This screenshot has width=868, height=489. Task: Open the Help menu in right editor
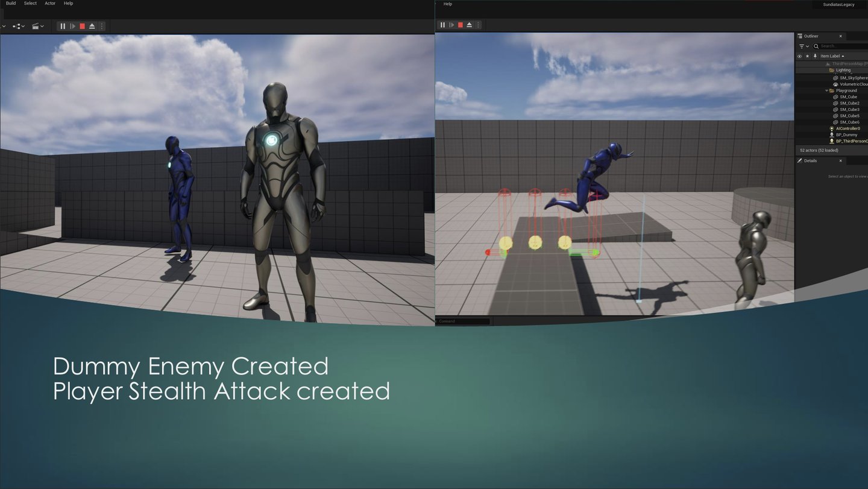tap(447, 4)
